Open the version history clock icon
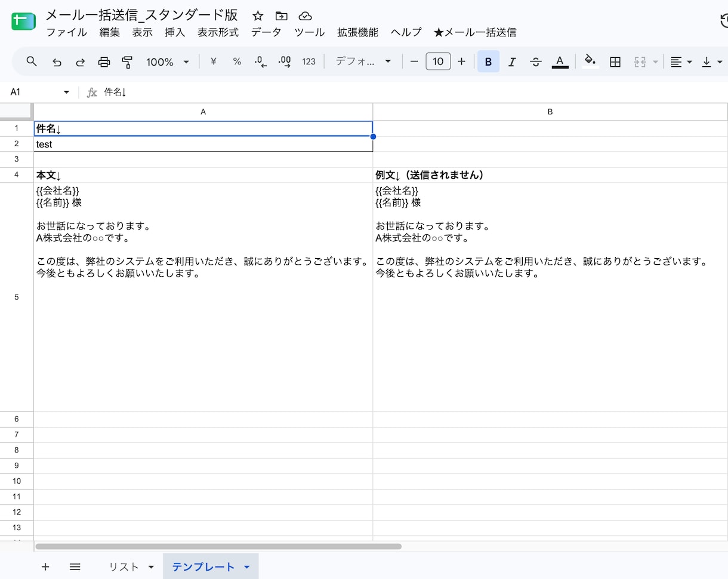The image size is (728, 579). click(x=723, y=21)
